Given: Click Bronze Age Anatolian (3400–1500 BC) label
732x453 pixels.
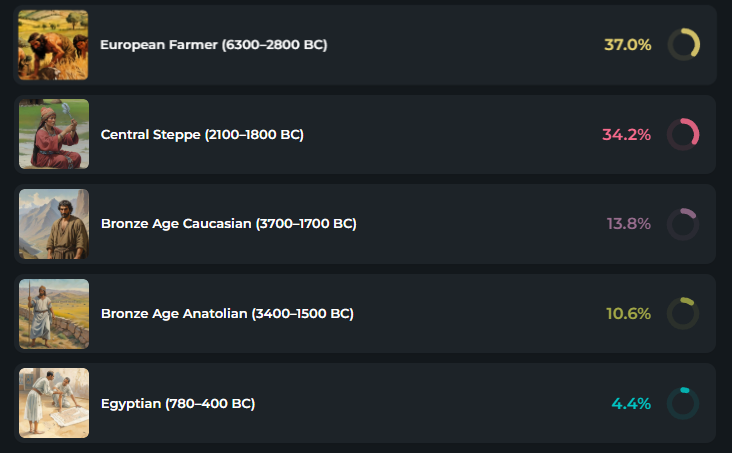Looking at the screenshot, I should click(x=227, y=313).
